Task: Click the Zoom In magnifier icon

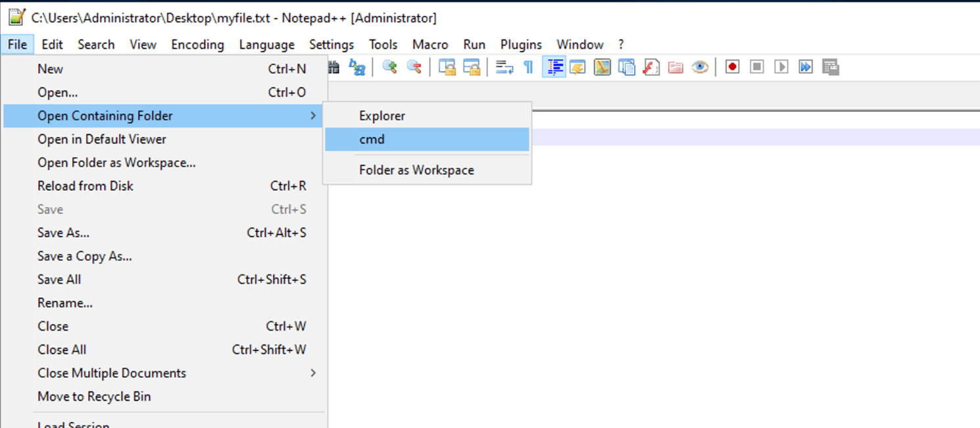Action: (389, 67)
